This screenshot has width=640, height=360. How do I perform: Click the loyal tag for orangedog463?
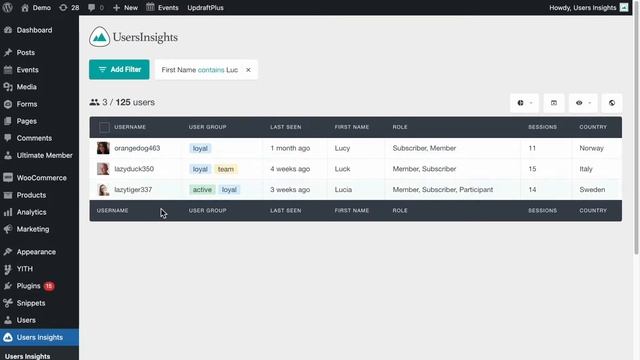point(200,149)
